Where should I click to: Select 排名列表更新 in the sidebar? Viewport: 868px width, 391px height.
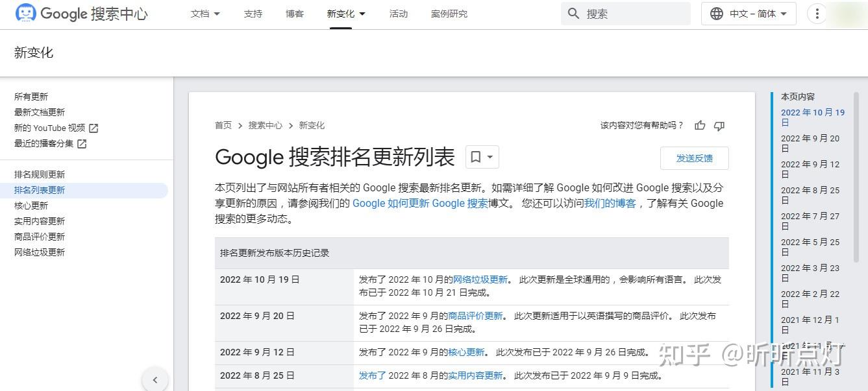tap(40, 190)
